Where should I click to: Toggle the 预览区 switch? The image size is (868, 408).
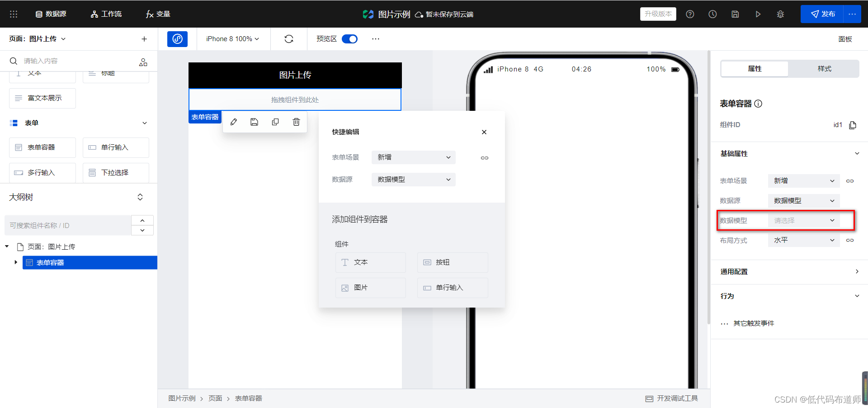tap(349, 39)
